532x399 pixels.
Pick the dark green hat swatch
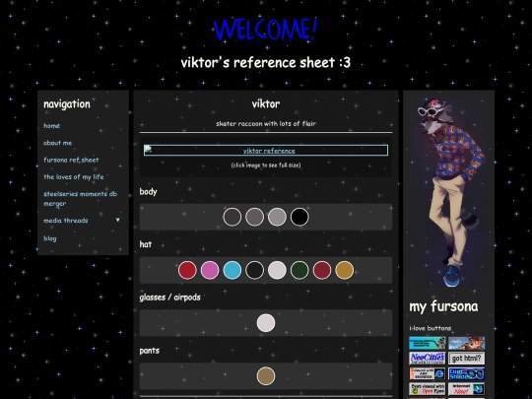(299, 270)
